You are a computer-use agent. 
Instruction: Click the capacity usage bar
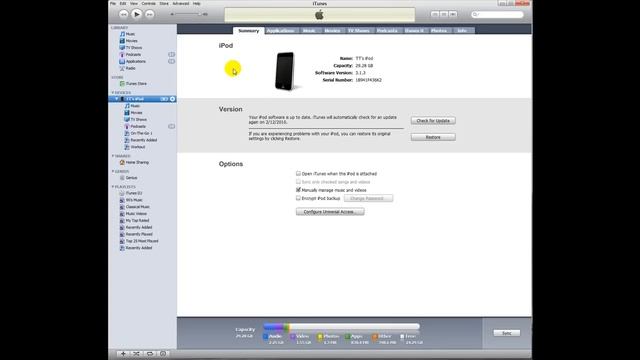(x=341, y=327)
